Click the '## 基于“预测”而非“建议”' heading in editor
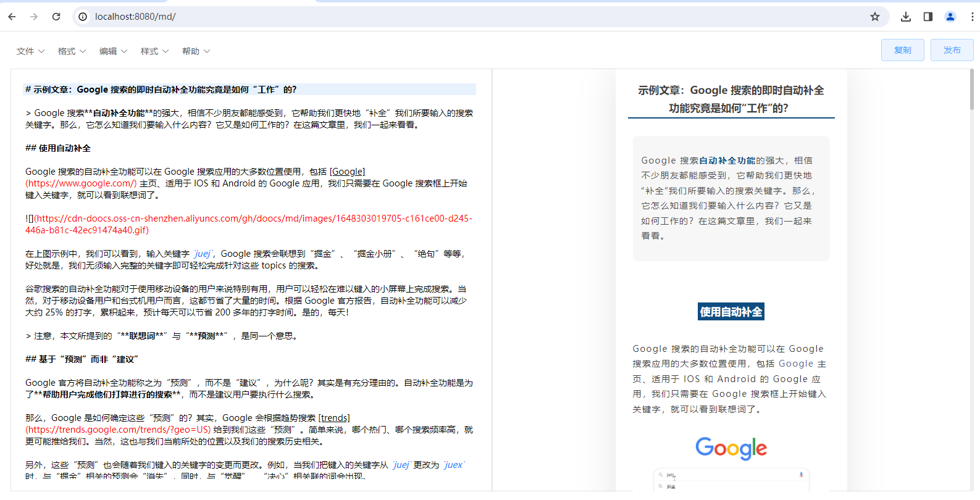Image resolution: width=980 pixels, height=500 pixels. [x=82, y=359]
